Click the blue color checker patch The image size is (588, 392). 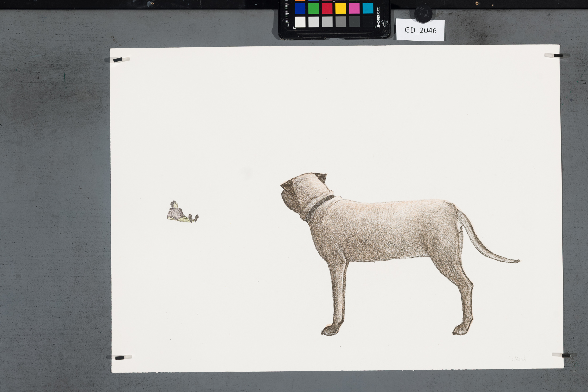(x=300, y=9)
